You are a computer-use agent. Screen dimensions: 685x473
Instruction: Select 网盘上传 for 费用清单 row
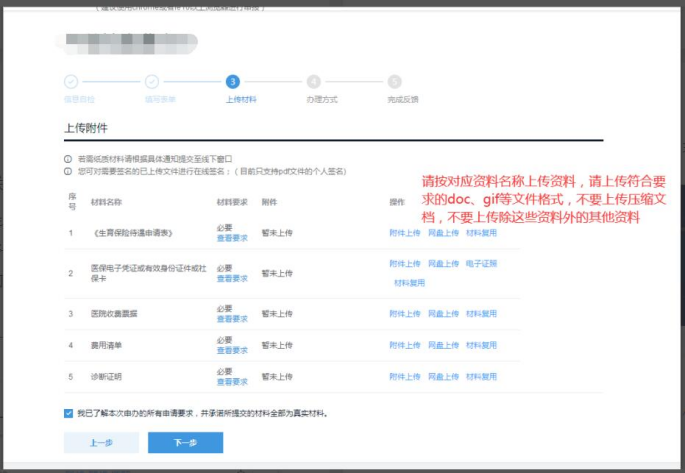443,345
